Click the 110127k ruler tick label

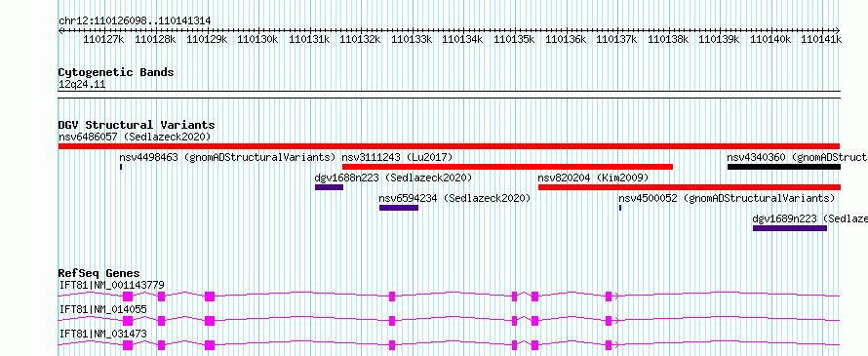[104, 40]
